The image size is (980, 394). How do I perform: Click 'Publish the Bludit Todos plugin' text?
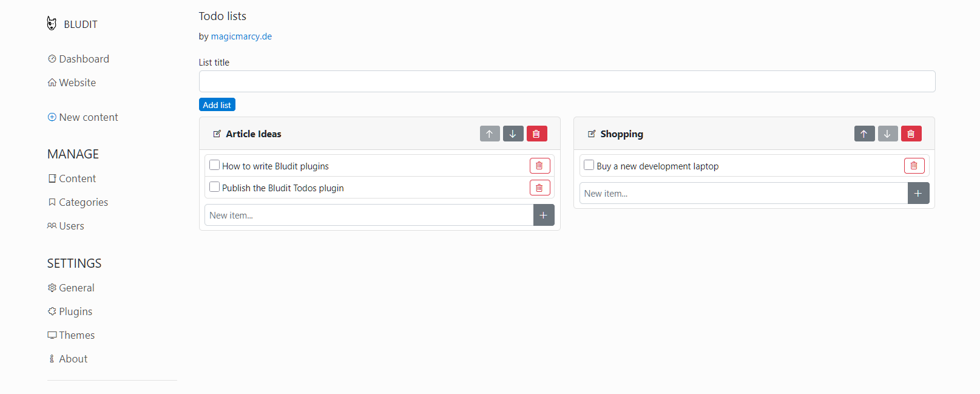click(x=283, y=188)
